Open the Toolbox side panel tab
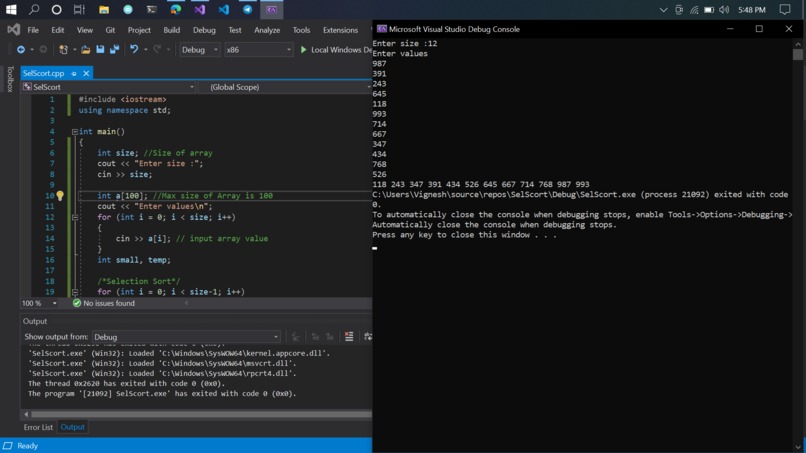This screenshot has width=806, height=453. click(10, 79)
